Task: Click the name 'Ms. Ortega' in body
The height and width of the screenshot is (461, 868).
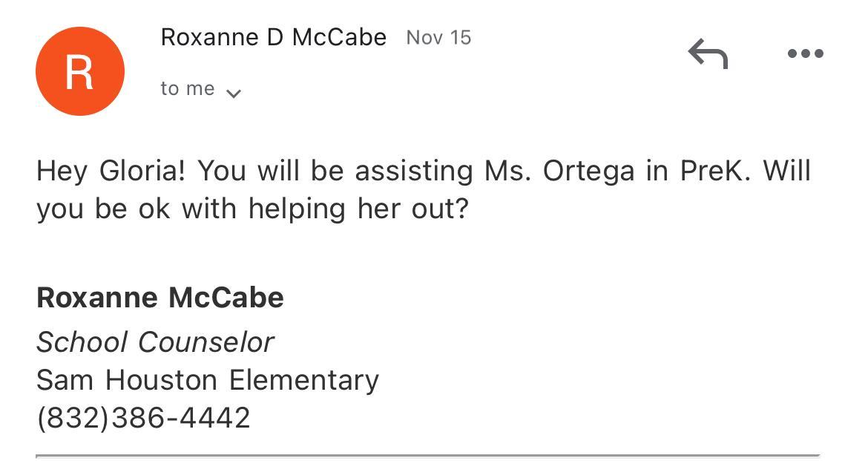Action: [x=560, y=171]
